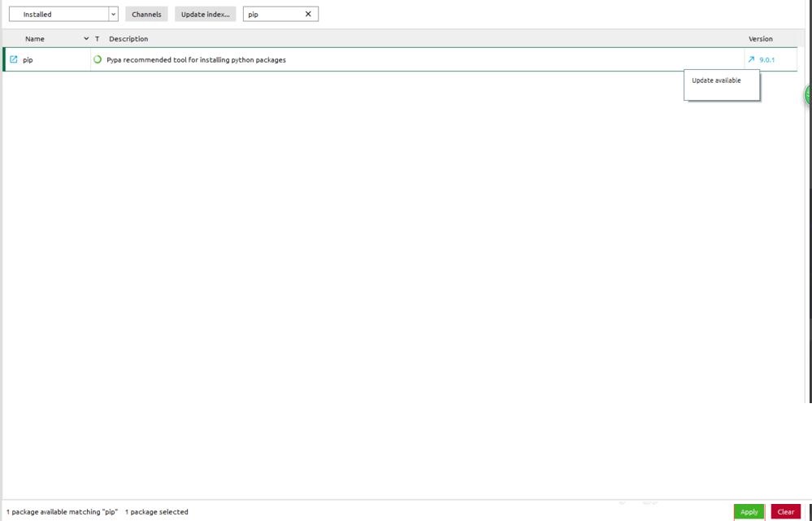Click the Update available popup entry

click(x=716, y=80)
